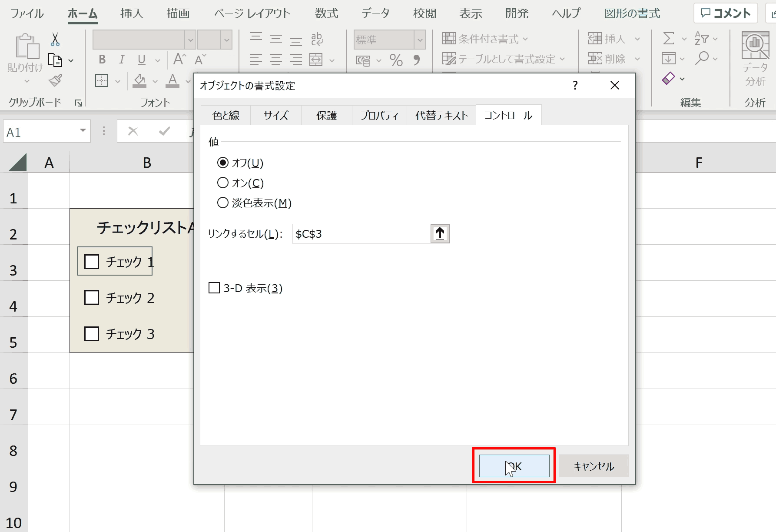Select the Format Painter brush icon

(55, 80)
